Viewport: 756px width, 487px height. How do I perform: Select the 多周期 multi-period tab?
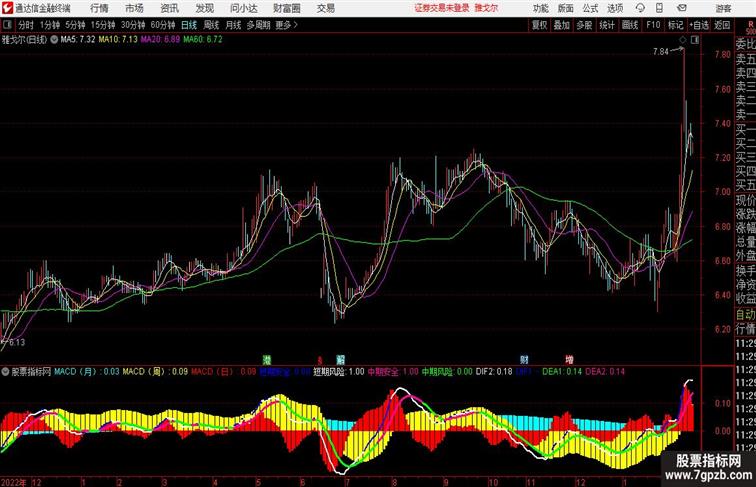pyautogui.click(x=258, y=25)
